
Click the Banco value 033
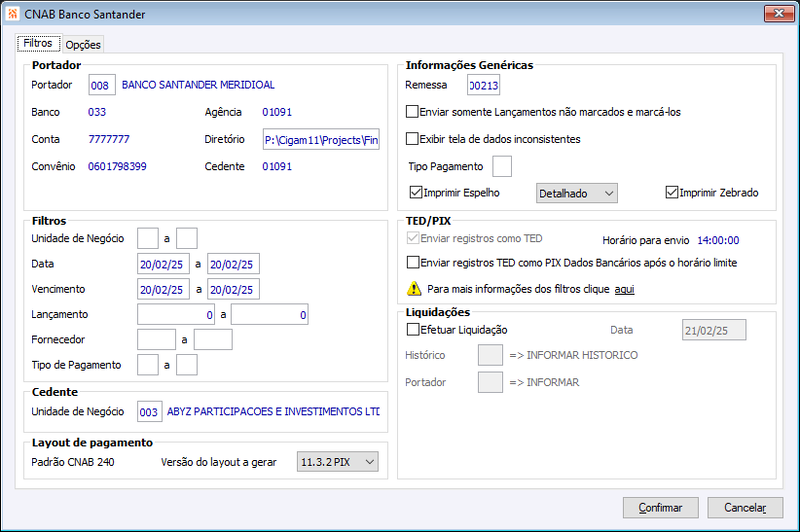(x=97, y=112)
